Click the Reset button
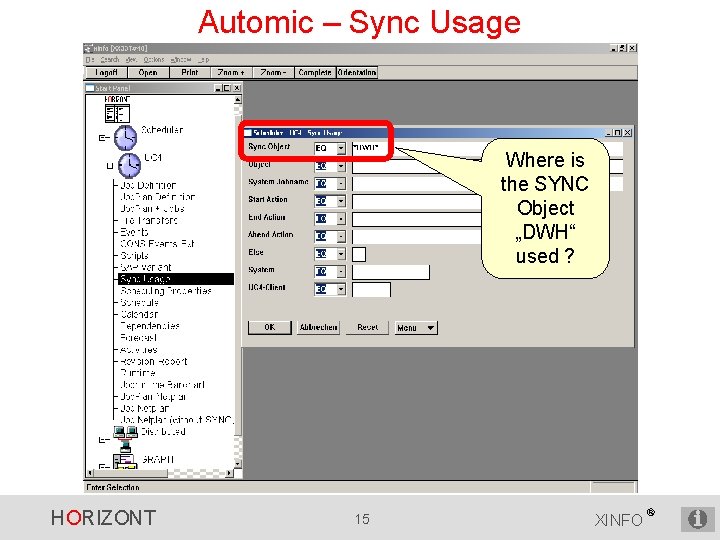The width and height of the screenshot is (720, 540). (367, 327)
